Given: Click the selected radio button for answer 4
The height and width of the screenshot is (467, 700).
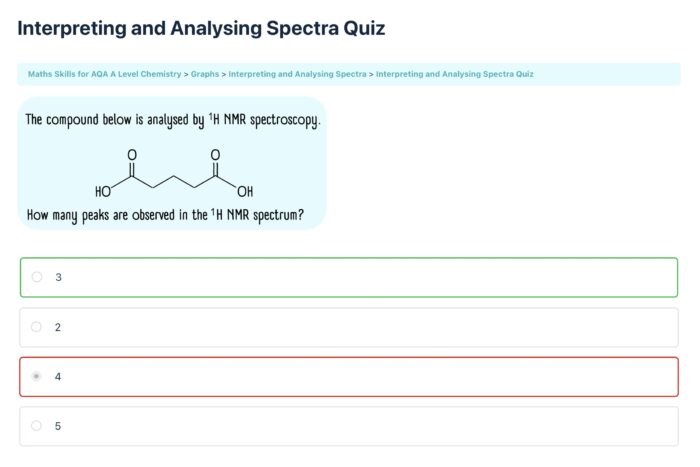Looking at the screenshot, I should point(37,376).
